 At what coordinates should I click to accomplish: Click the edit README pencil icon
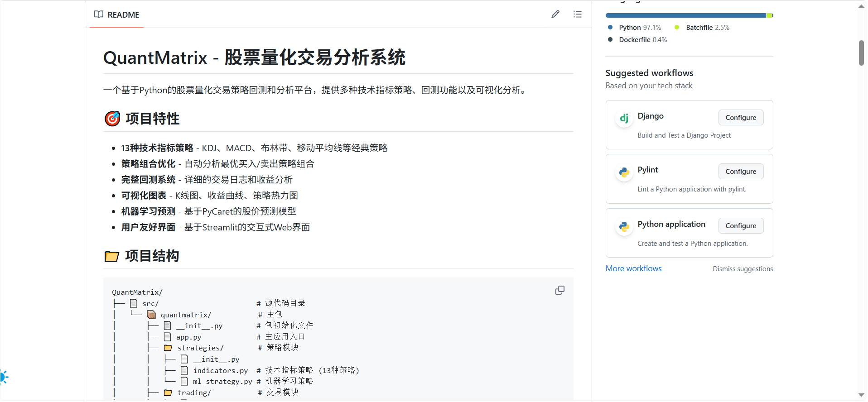pos(555,14)
